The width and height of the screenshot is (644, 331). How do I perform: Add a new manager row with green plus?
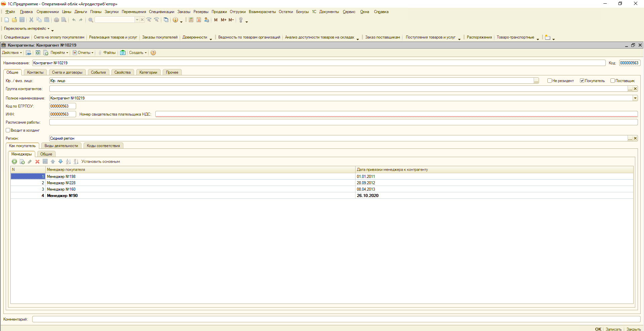coord(14,161)
